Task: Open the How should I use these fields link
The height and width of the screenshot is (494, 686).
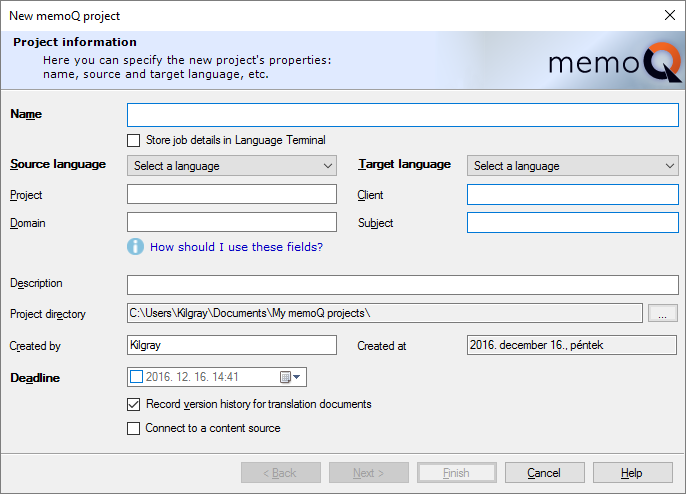Action: [236, 247]
